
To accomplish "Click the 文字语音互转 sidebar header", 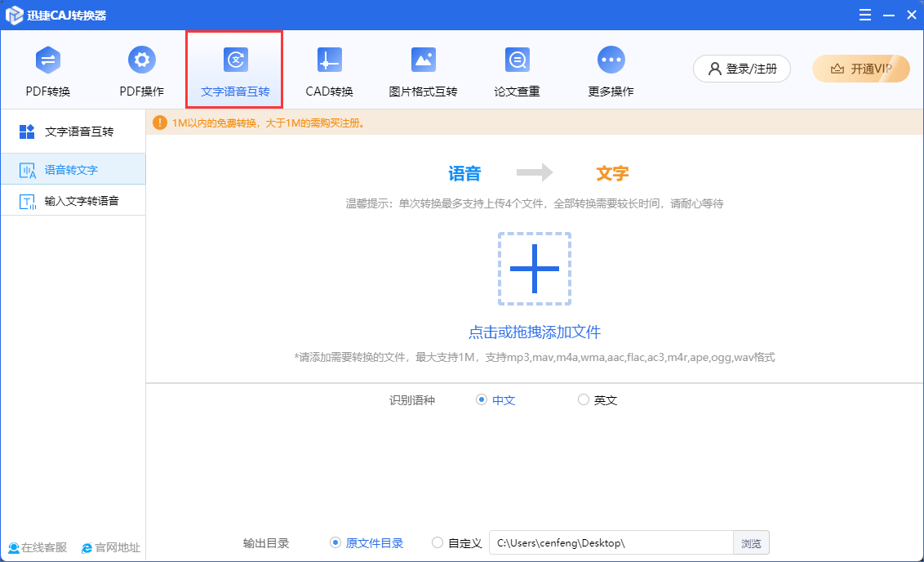I will [73, 132].
